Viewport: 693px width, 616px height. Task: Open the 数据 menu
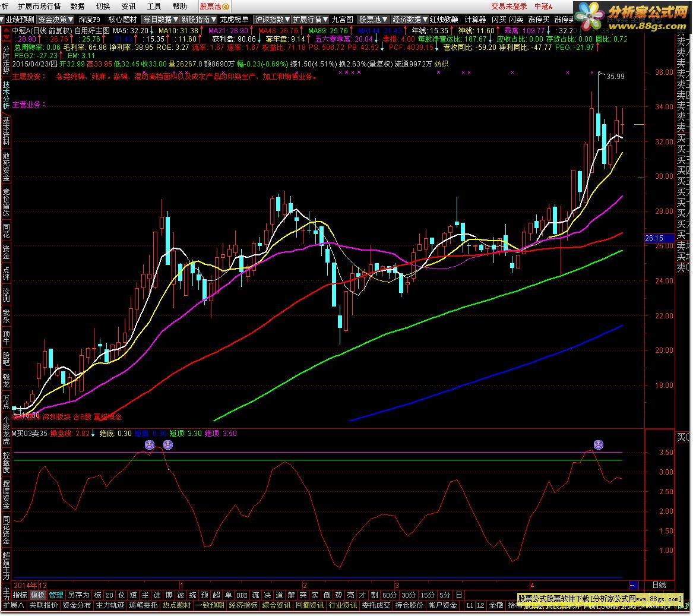click(77, 6)
